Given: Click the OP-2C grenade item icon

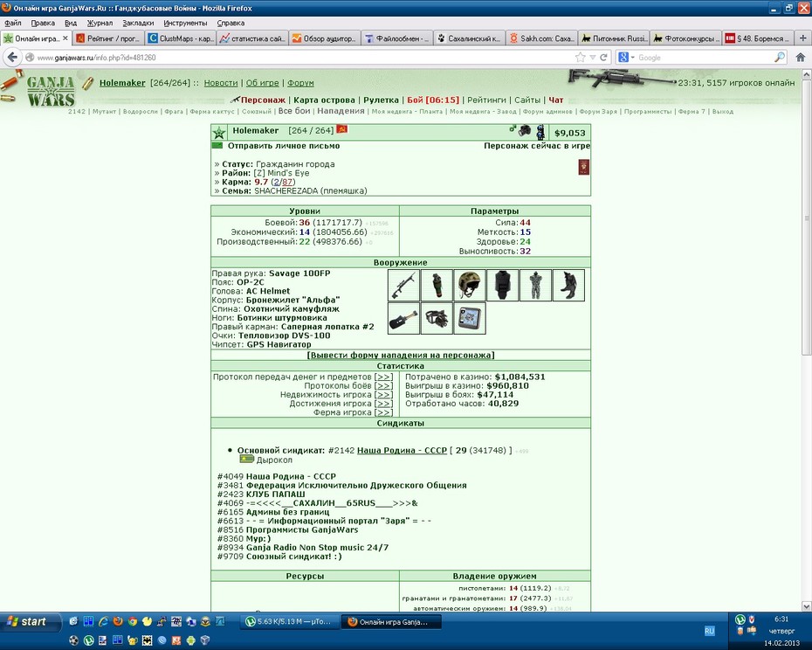Looking at the screenshot, I should (x=437, y=285).
